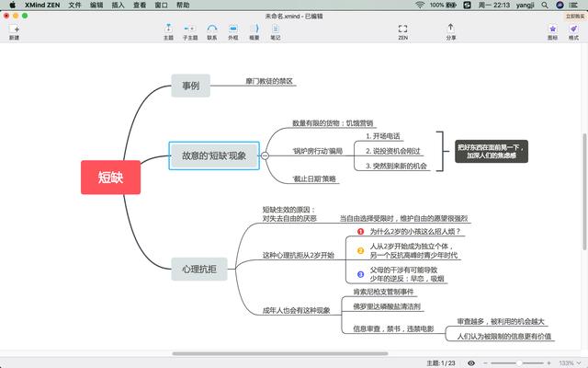The image size is (588, 368).
Task: Select 数量有限的货物：饥饿营销 subtopic
Action: coord(333,123)
